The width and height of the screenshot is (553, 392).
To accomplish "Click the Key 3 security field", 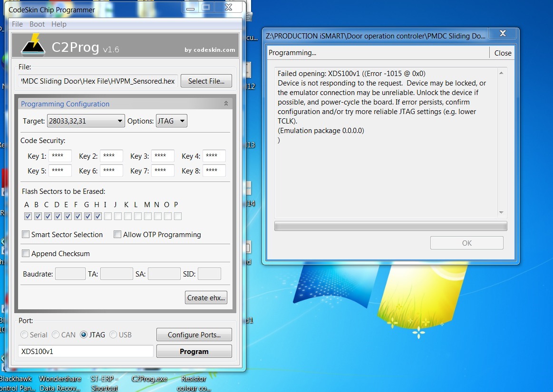I will point(163,156).
